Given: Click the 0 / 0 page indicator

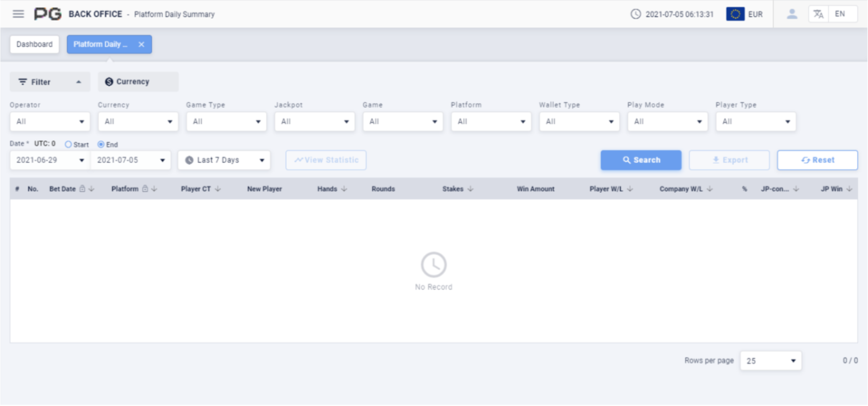Looking at the screenshot, I should coord(850,361).
